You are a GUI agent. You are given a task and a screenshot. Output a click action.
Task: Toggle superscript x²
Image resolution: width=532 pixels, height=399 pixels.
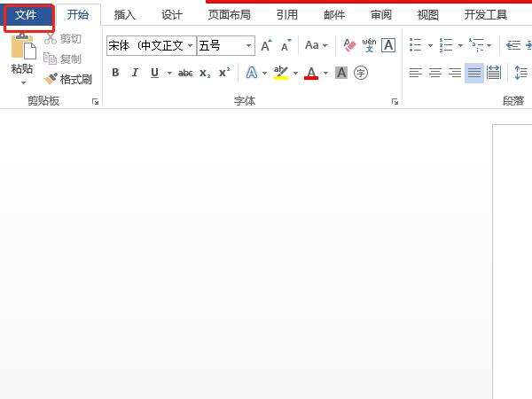coord(224,73)
